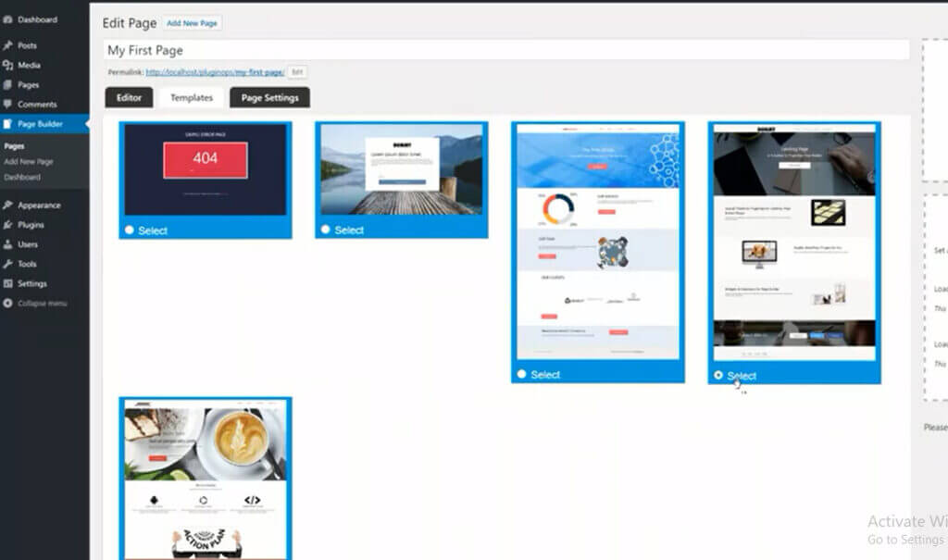Click the Posts pin icon
The height and width of the screenshot is (560, 948).
click(x=7, y=45)
